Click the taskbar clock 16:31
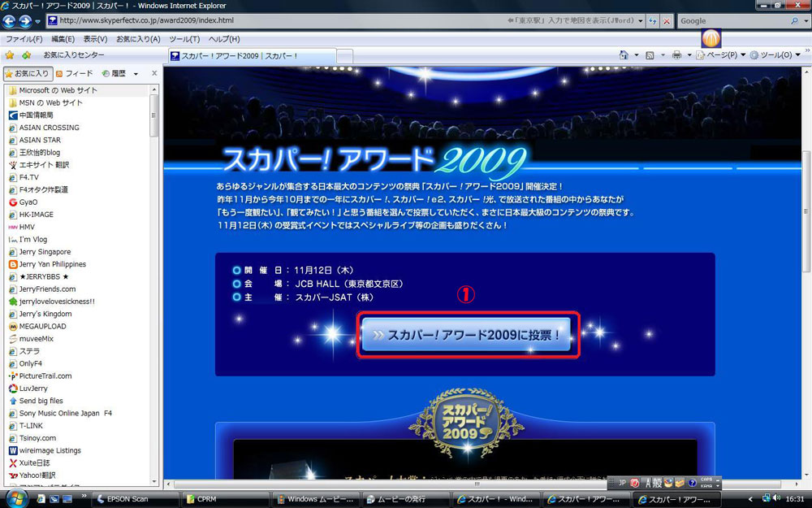Viewport: 812px width, 508px height. [x=794, y=499]
